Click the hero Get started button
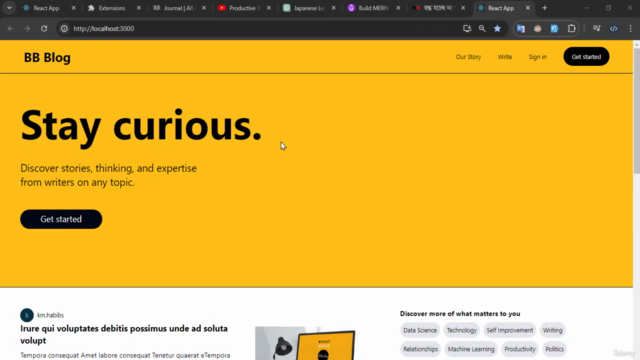 [61, 219]
